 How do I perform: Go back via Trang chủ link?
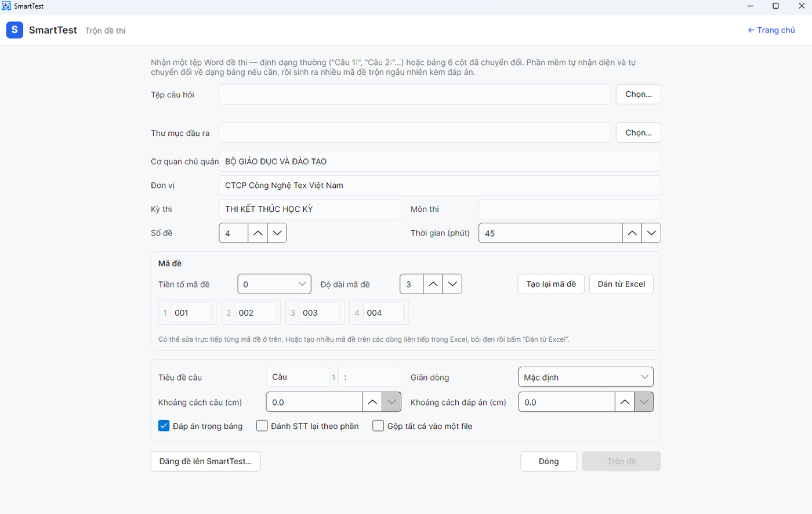(771, 30)
